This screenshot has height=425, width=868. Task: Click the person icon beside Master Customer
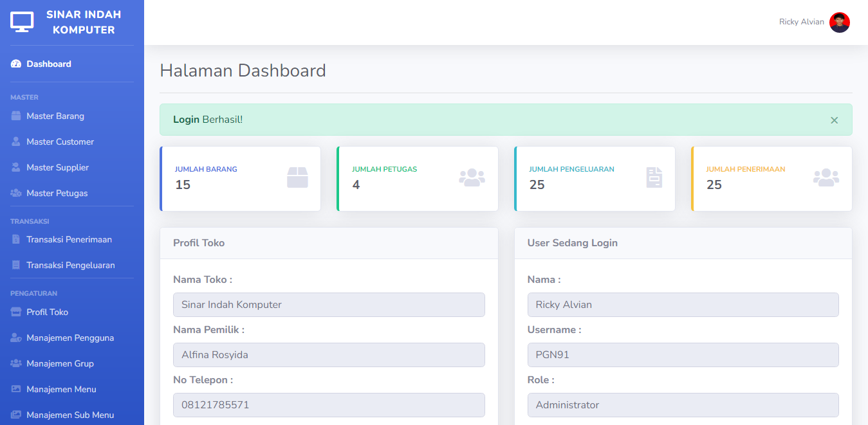point(16,142)
